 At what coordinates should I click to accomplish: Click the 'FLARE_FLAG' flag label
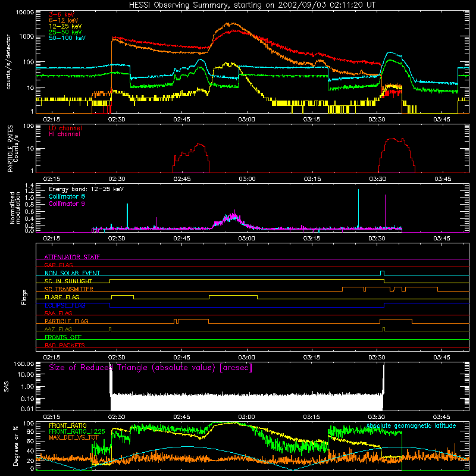(x=62, y=297)
